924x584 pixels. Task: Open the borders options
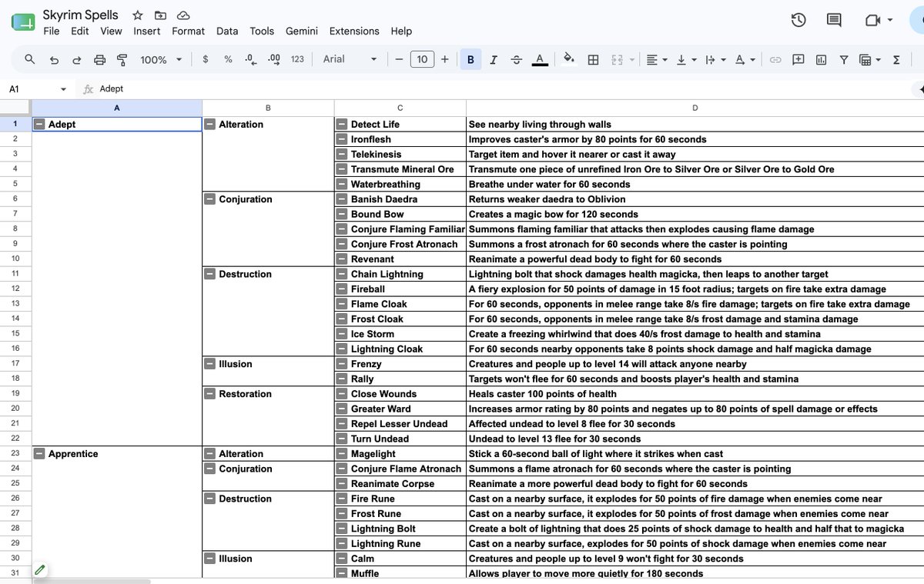[x=593, y=59]
